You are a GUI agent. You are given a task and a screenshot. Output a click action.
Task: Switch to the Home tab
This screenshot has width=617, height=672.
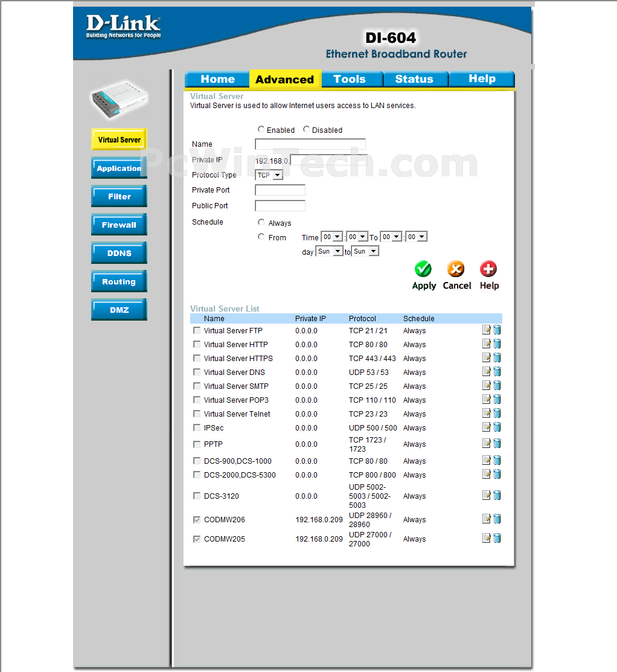217,79
